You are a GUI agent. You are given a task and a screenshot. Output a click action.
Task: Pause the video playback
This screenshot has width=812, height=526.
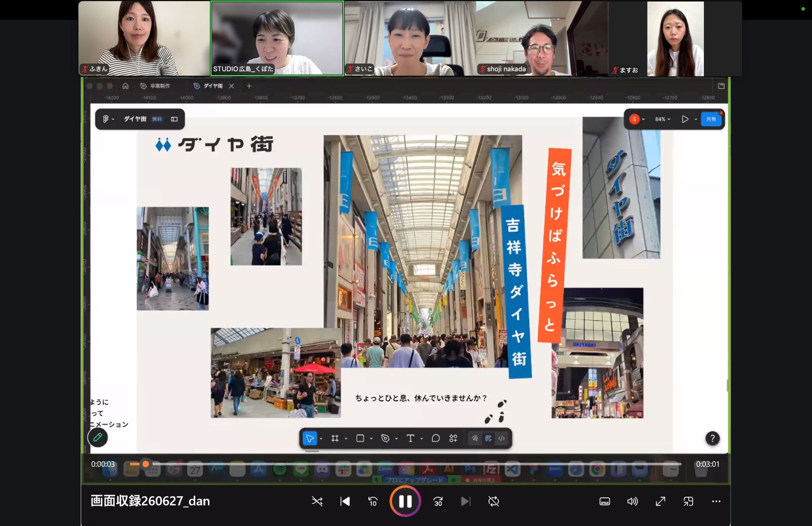tap(405, 501)
